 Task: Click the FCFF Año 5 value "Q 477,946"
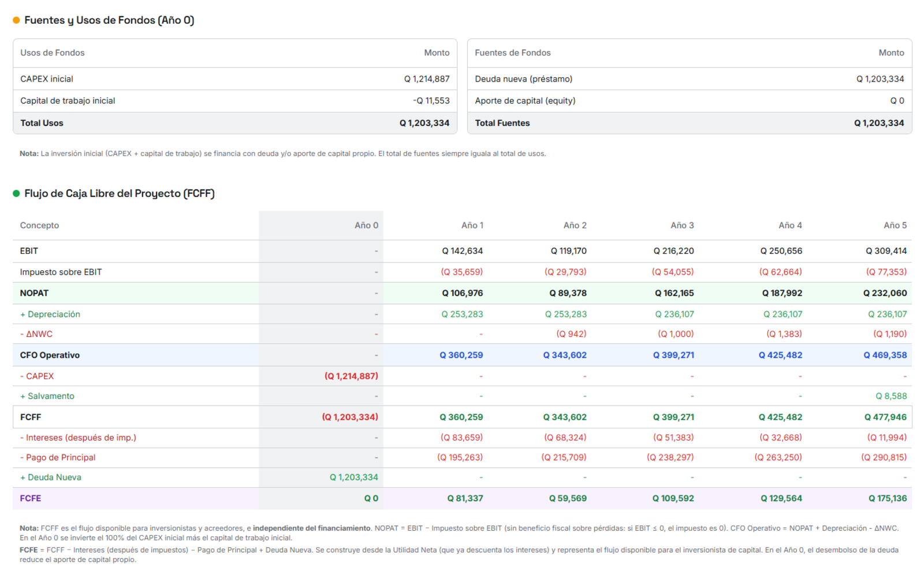(x=885, y=417)
